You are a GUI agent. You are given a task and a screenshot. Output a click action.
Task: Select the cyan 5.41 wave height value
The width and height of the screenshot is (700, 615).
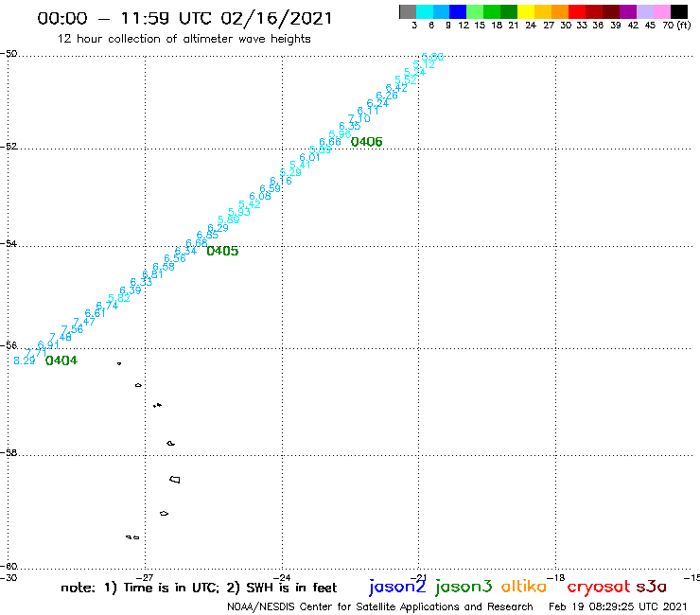click(x=301, y=165)
